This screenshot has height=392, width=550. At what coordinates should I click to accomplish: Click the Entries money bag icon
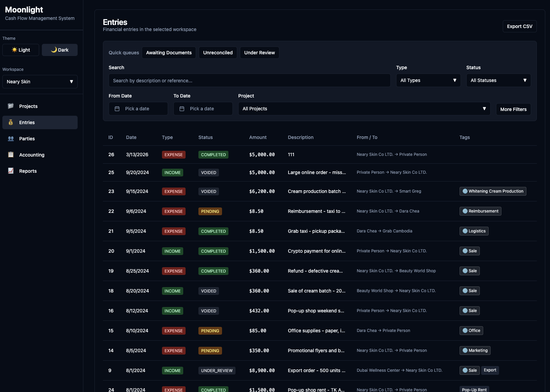(11, 122)
